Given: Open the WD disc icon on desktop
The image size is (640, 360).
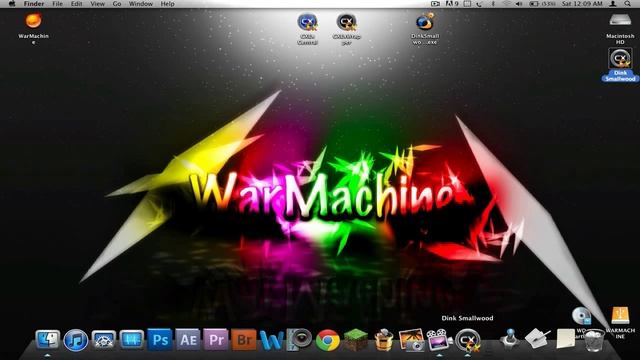Looking at the screenshot, I should (581, 316).
